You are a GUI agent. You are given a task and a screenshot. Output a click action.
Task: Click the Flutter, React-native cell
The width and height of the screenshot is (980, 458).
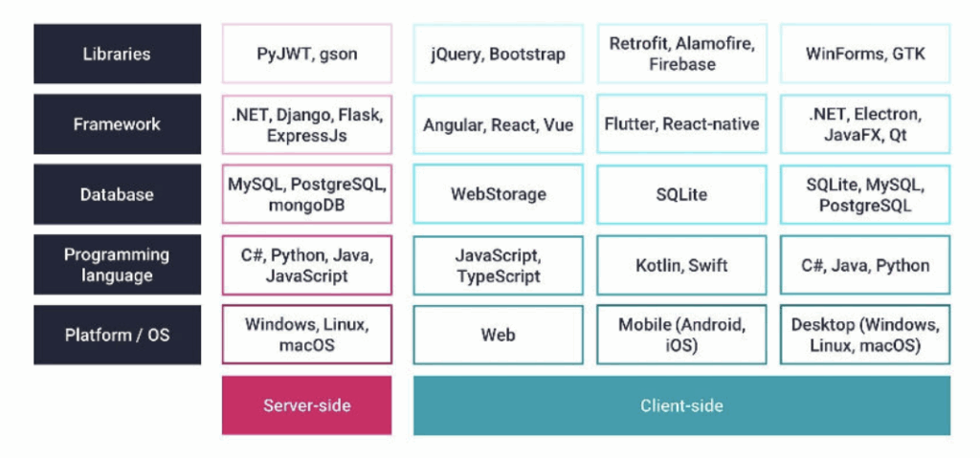tap(681, 124)
